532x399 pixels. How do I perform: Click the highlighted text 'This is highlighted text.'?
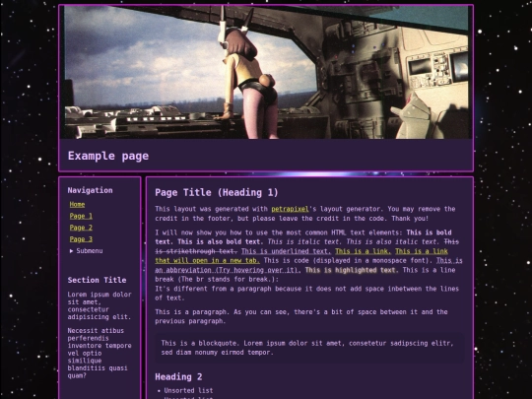352,270
